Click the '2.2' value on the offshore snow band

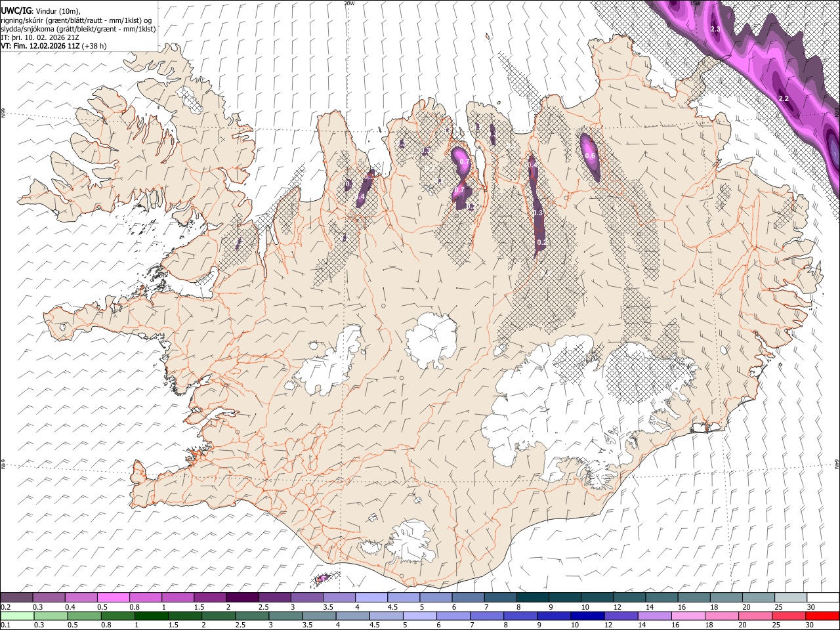[x=784, y=98]
